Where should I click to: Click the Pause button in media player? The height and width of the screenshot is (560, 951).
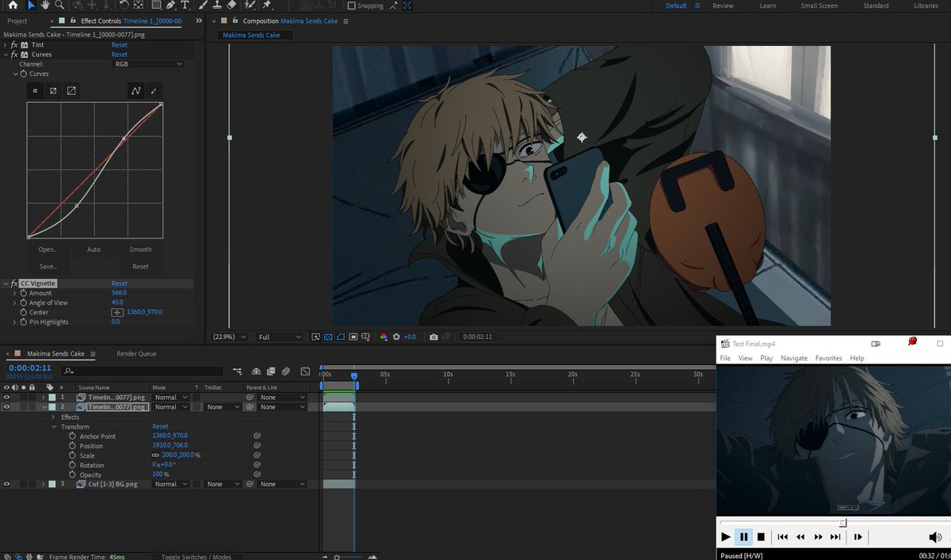click(743, 537)
